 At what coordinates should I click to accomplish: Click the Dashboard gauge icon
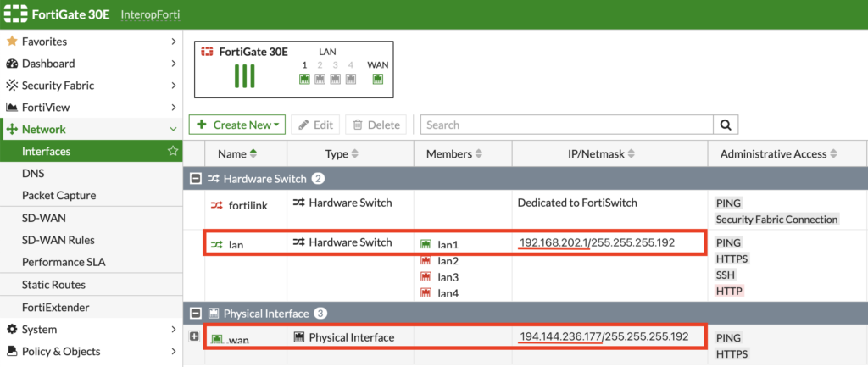12,64
